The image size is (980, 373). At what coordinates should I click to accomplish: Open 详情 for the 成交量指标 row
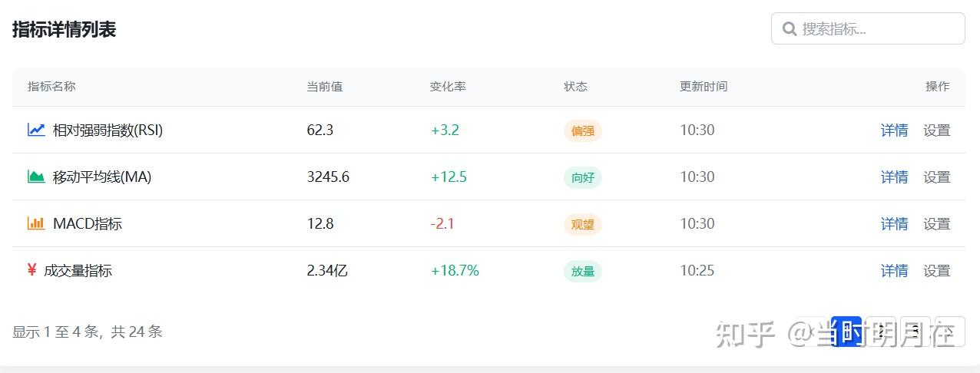pyautogui.click(x=894, y=271)
